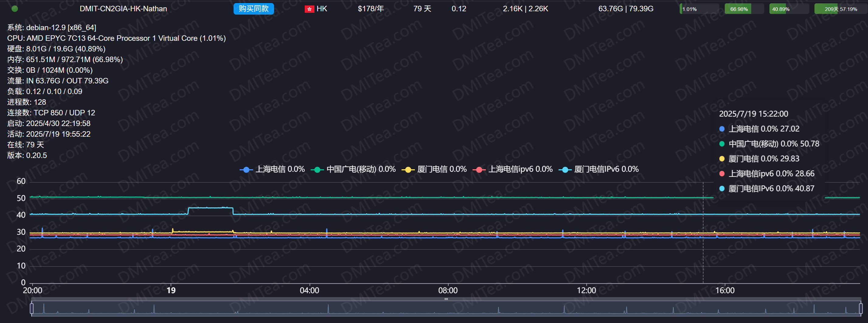Click the 系统: debian-12.9 line
Image resolution: width=868 pixels, height=323 pixels.
[52, 28]
